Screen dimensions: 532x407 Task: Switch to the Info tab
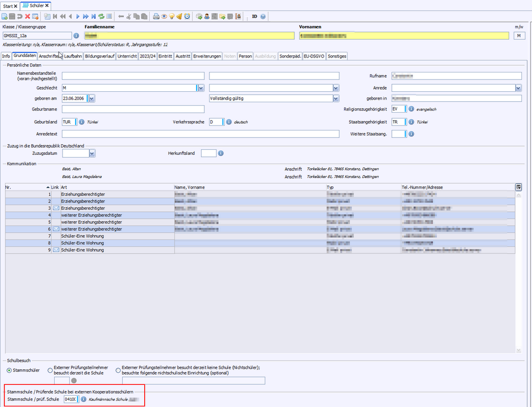6,56
